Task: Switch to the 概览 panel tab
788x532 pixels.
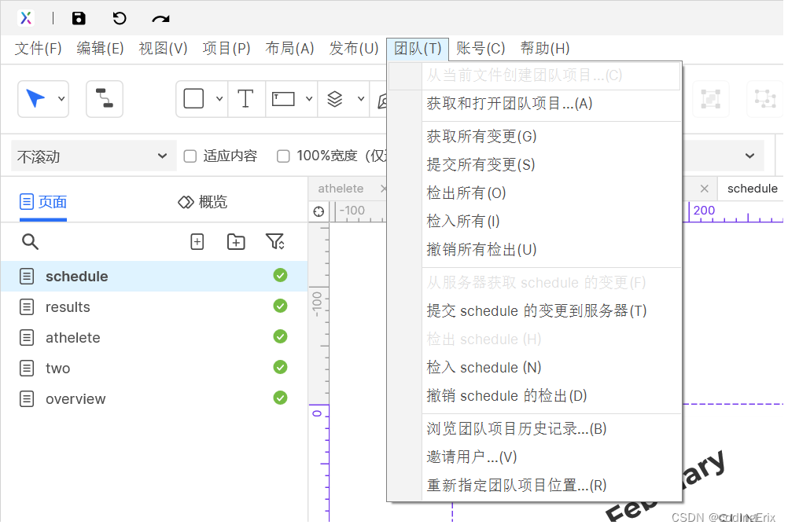Action: click(x=203, y=202)
